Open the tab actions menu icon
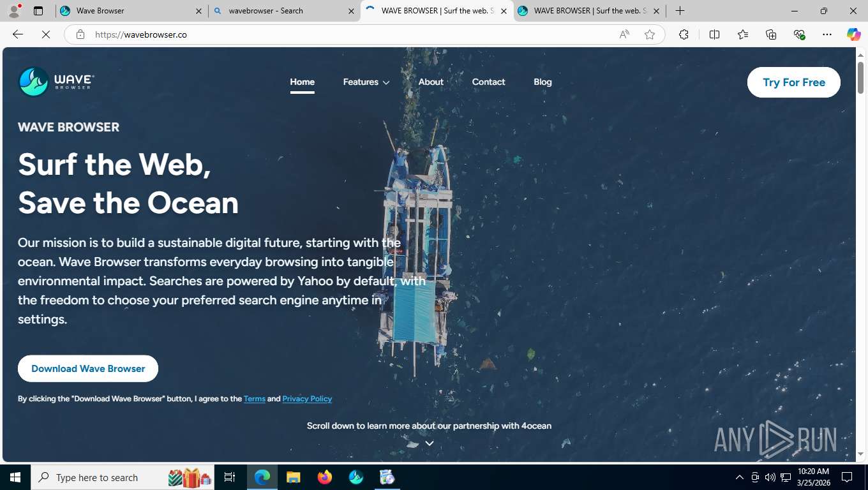 [x=38, y=11]
